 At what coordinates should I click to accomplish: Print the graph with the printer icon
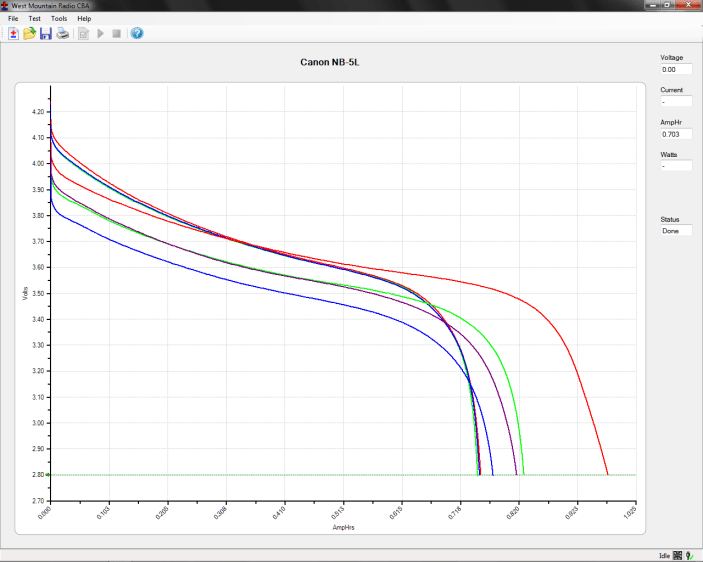point(62,33)
